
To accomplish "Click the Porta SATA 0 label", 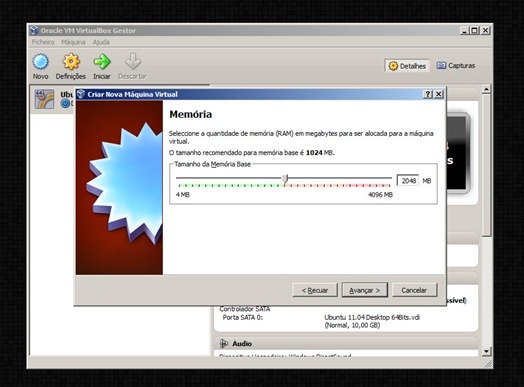I will coord(243,317).
